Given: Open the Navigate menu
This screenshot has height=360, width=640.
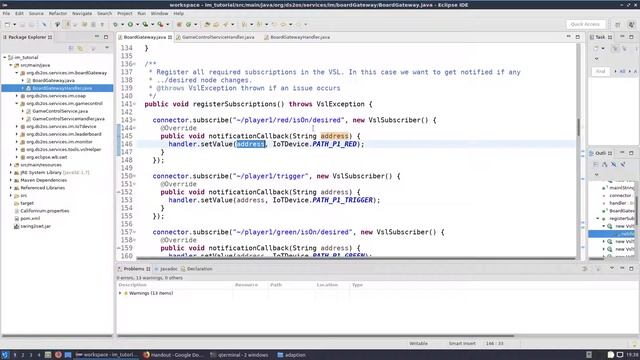Looking at the screenshot, I should [82, 13].
